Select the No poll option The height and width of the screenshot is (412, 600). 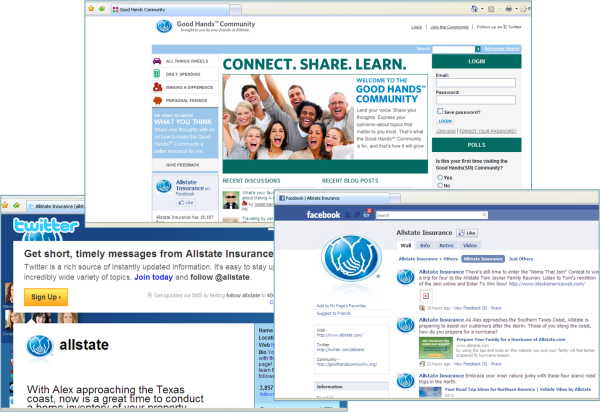[x=440, y=185]
